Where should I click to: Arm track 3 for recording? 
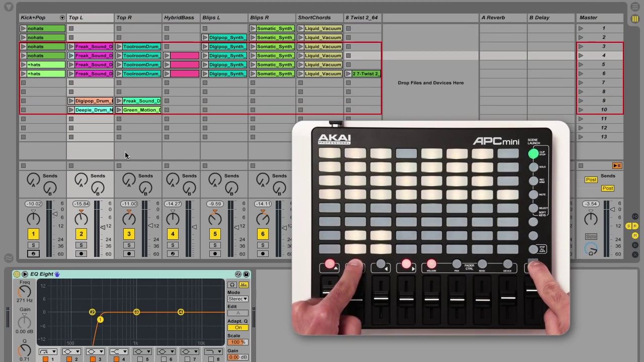point(129,254)
